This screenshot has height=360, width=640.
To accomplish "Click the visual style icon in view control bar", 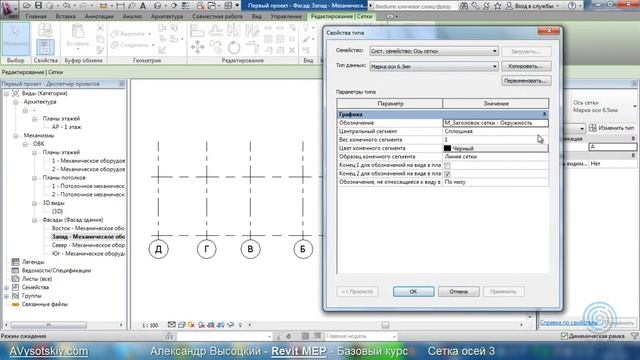I will (182, 325).
